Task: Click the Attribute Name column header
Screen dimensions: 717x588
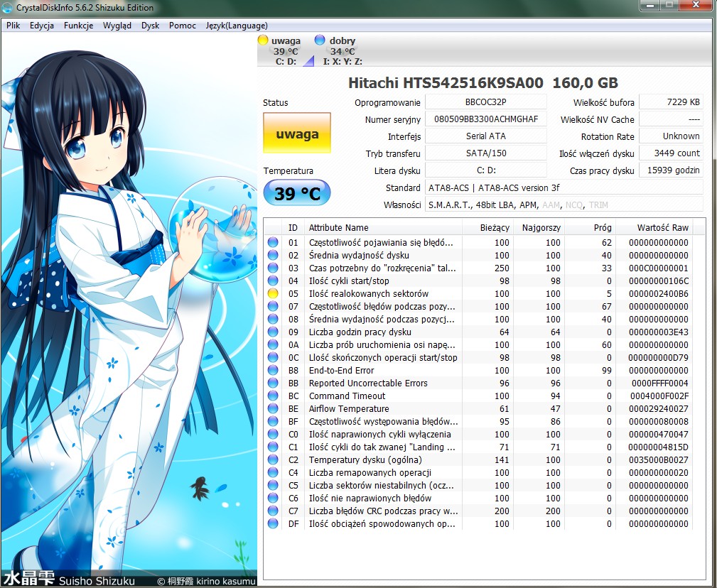Action: 383,227
